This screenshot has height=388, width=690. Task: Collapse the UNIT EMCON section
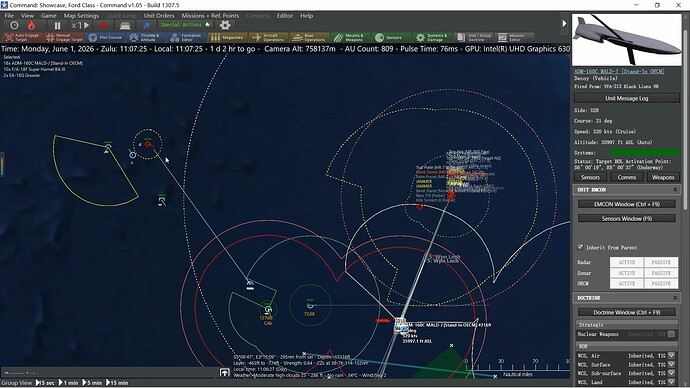pyautogui.click(x=675, y=190)
